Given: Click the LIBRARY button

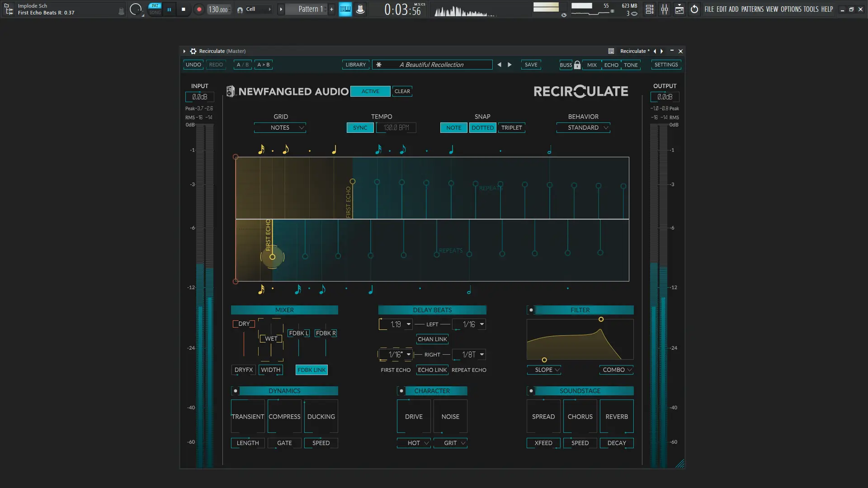Looking at the screenshot, I should click(x=356, y=65).
